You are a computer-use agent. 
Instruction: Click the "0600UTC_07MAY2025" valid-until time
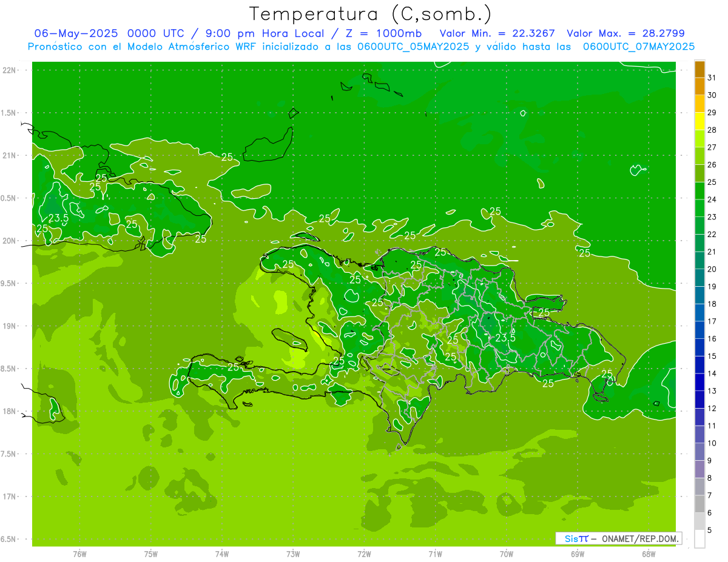coord(639,46)
